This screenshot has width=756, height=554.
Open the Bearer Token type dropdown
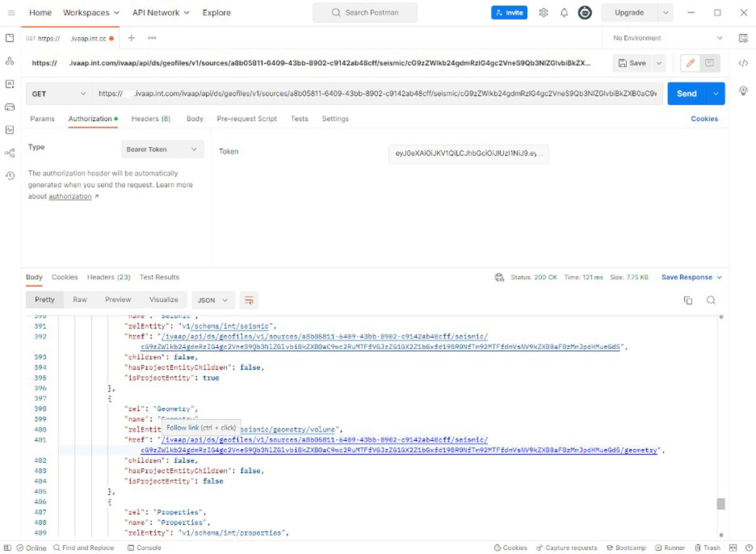163,149
